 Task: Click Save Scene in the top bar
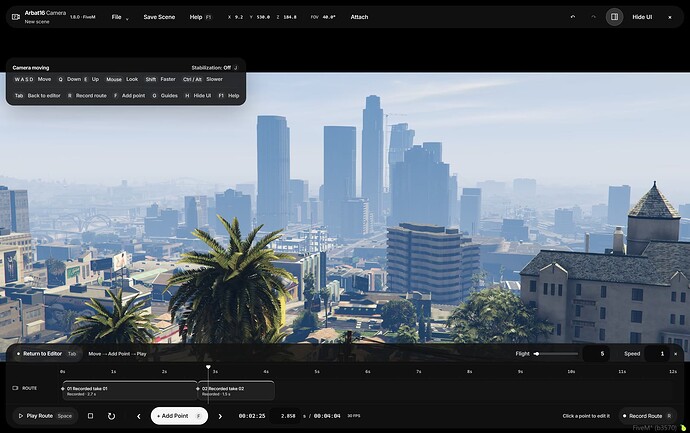click(159, 17)
